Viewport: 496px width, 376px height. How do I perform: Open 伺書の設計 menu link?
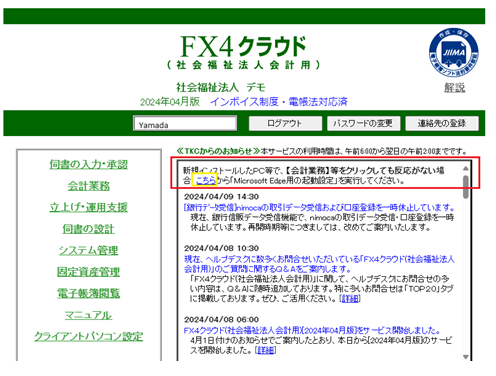tap(89, 229)
